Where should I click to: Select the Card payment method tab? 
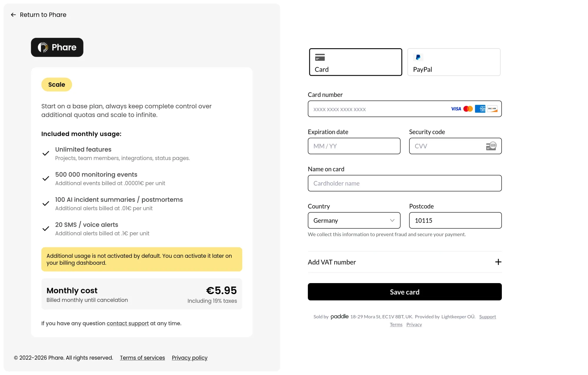tap(355, 62)
